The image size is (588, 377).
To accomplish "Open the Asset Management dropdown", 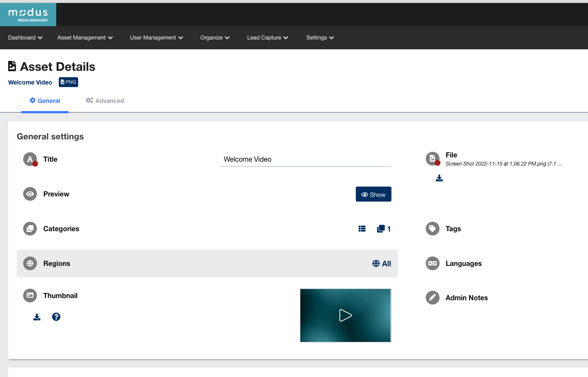I will click(85, 38).
